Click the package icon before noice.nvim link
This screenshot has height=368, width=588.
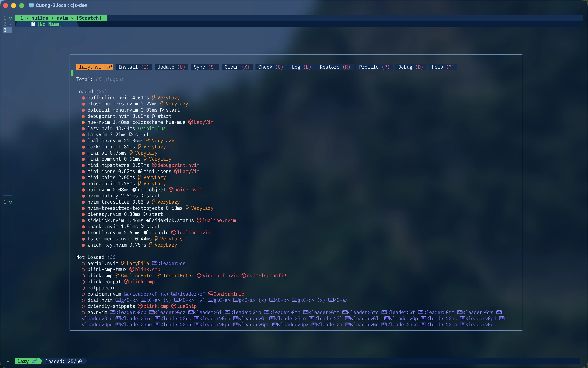pos(171,190)
